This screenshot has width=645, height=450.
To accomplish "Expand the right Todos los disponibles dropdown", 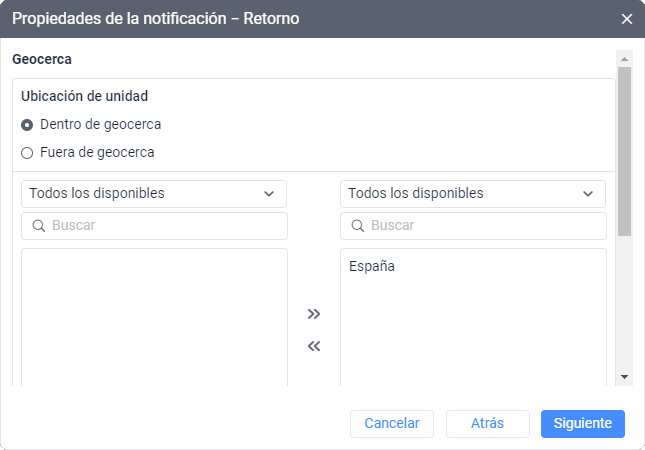I will (472, 193).
